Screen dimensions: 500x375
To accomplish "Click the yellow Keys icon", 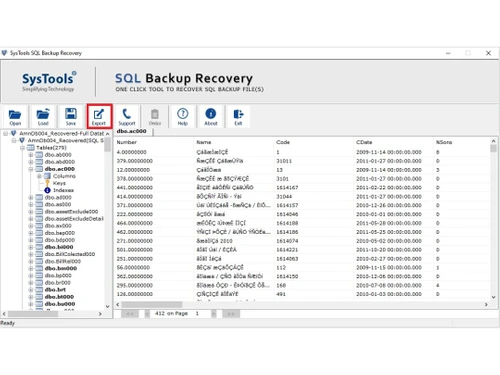I will (x=47, y=183).
